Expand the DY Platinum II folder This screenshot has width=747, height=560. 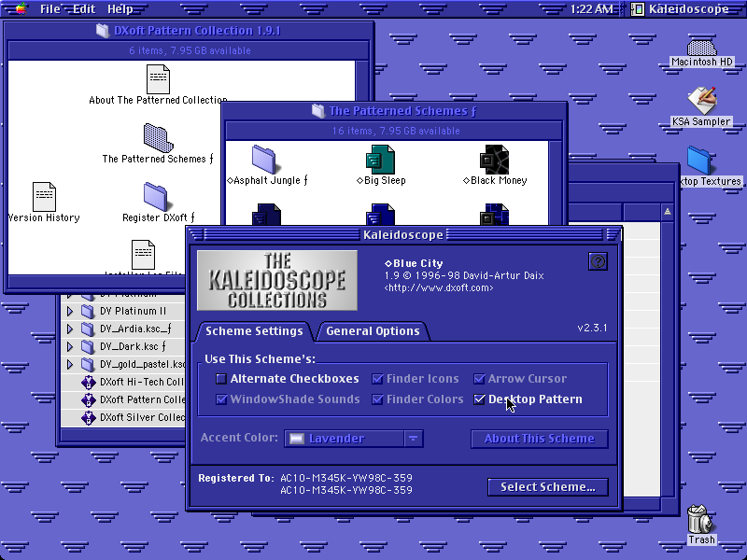(x=70, y=312)
